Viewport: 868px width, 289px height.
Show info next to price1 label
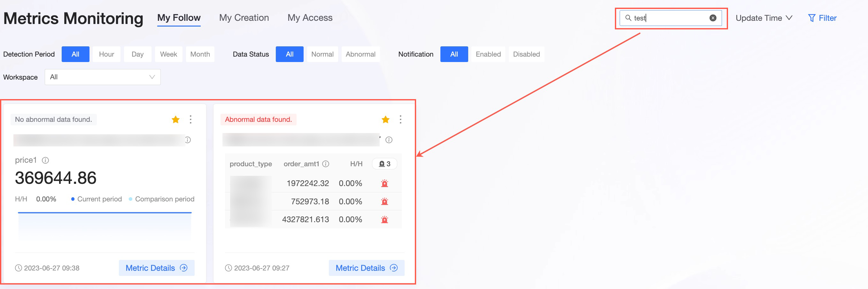click(x=45, y=160)
